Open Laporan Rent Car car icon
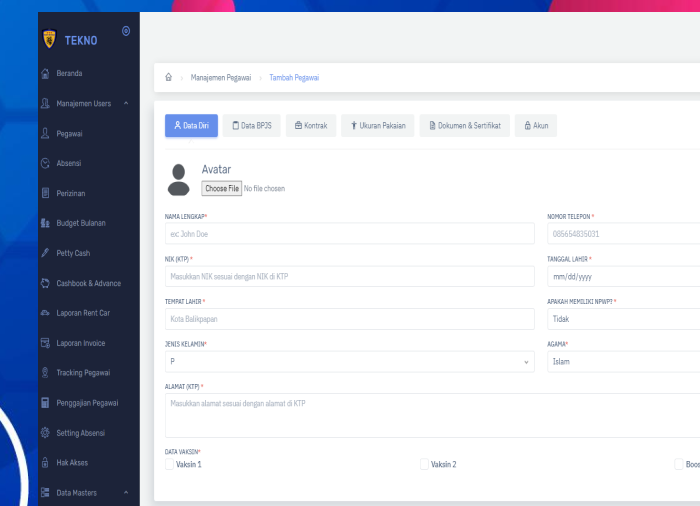This screenshot has height=506, width=700. click(x=45, y=313)
